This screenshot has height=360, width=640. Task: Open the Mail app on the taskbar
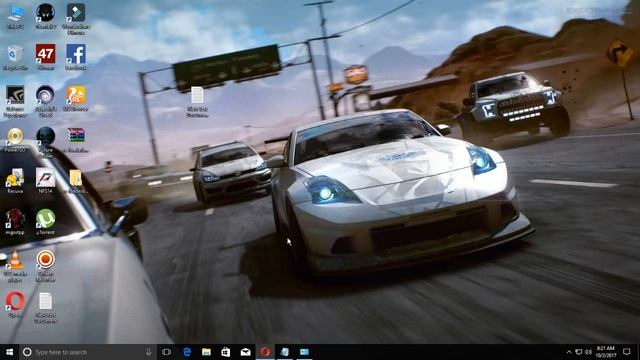coord(245,352)
